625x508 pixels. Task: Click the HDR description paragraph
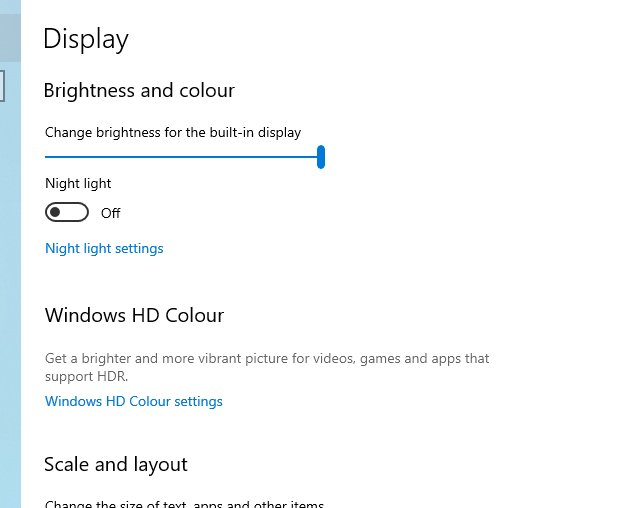(x=267, y=367)
